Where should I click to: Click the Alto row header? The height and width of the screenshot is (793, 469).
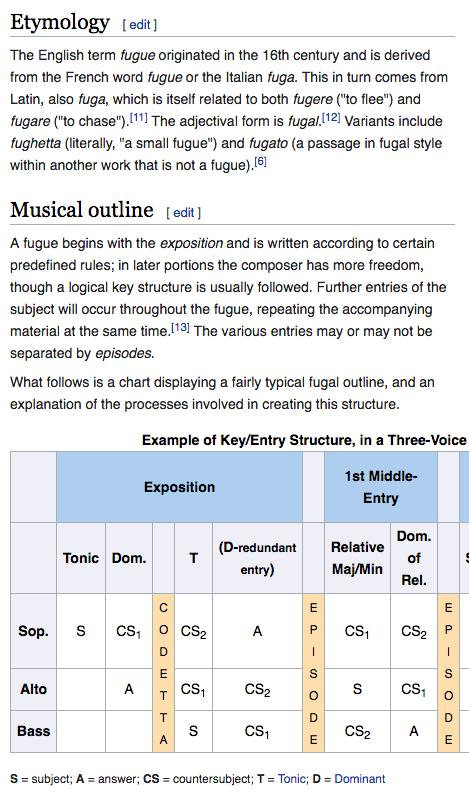tap(33, 689)
